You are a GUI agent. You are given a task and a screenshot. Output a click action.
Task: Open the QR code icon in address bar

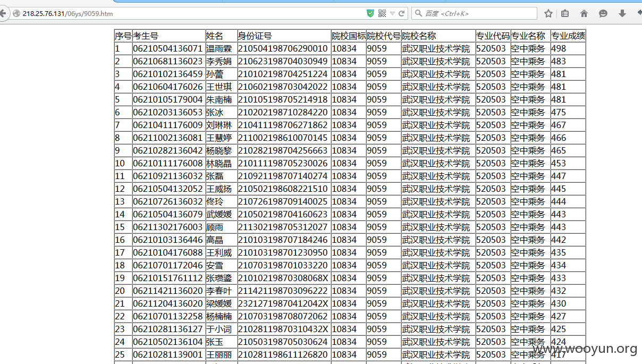tap(382, 13)
